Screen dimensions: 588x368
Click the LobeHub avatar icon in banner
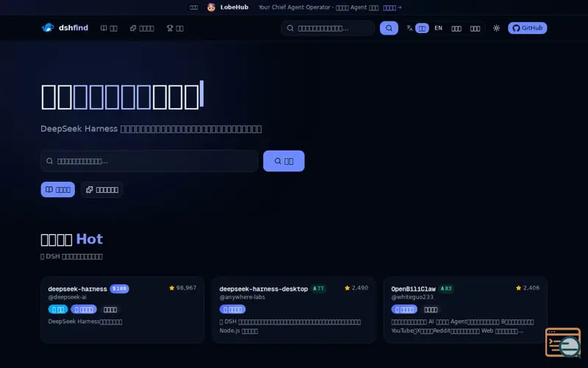pyautogui.click(x=211, y=7)
